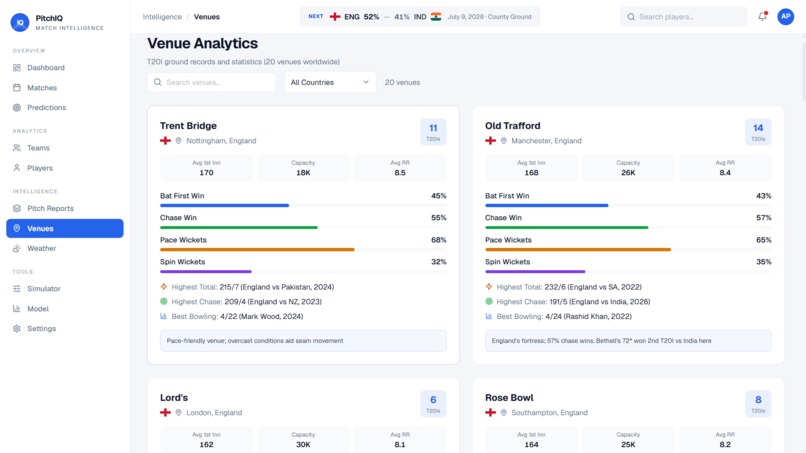Click the next match ENG vs IND banner
The height and width of the screenshot is (453, 806).
coord(420,16)
